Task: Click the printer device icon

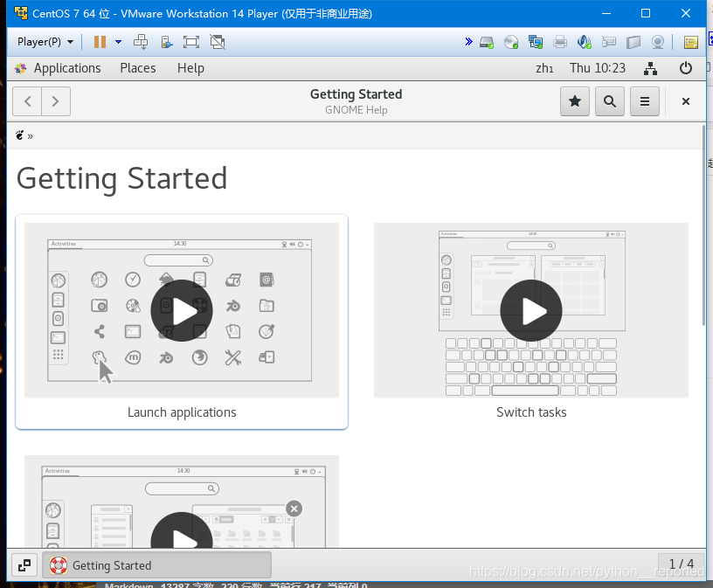Action: tap(560, 42)
